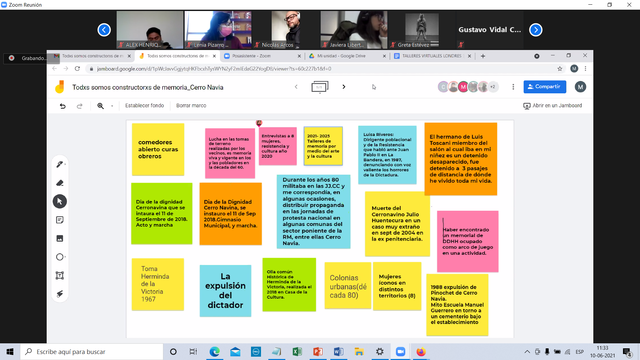Select orange 'El hermano de Luis Toscani' note
This screenshot has width=640, height=360.
[x=461, y=159]
